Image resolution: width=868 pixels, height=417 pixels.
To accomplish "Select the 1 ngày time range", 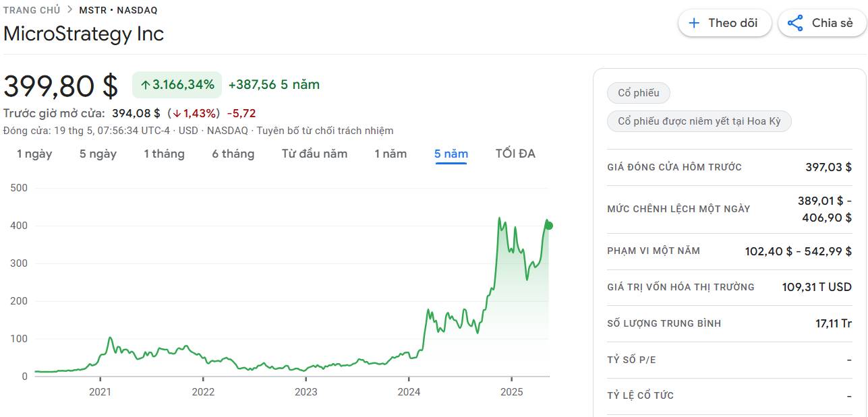I will tap(34, 154).
